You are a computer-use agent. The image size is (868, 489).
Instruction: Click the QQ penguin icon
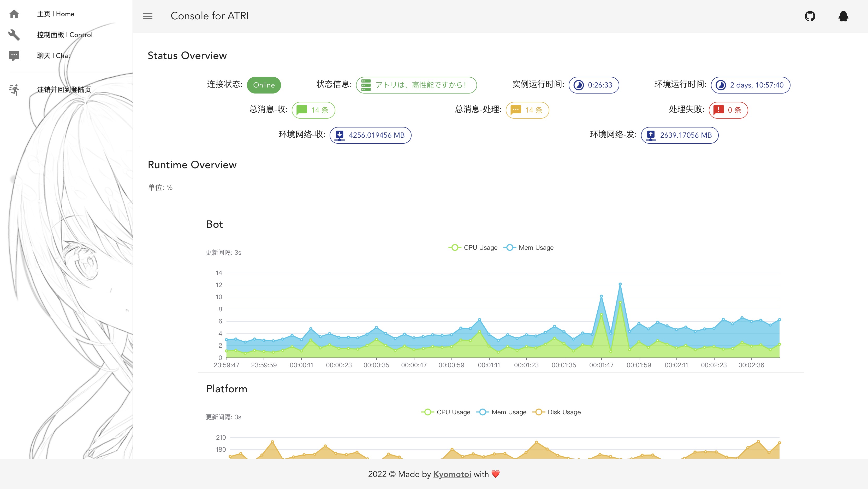coord(843,16)
